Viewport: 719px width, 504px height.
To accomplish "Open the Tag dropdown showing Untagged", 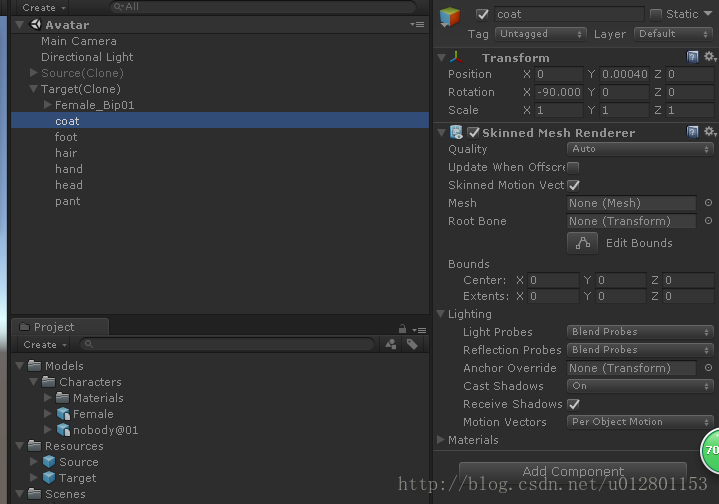I will [x=541, y=34].
